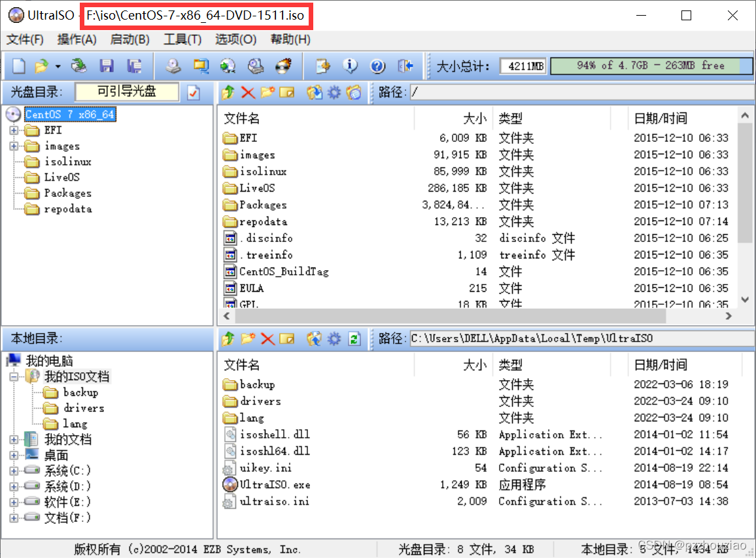
Task: Expand the 软件(E:) drive node
Action: [x=14, y=502]
